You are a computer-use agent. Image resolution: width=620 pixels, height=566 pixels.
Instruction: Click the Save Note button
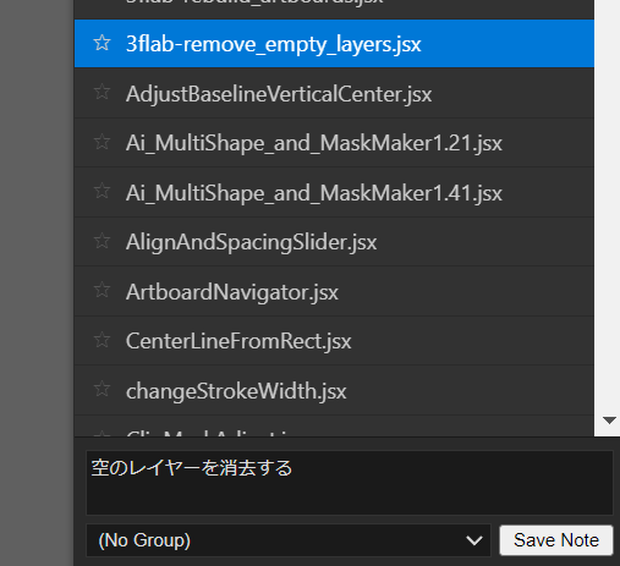556,540
